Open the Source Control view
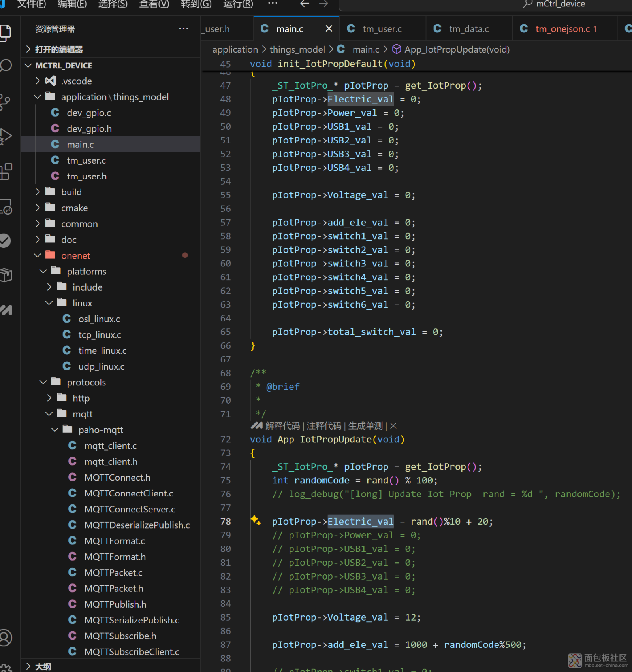This screenshot has width=632, height=672. pyautogui.click(x=6, y=102)
